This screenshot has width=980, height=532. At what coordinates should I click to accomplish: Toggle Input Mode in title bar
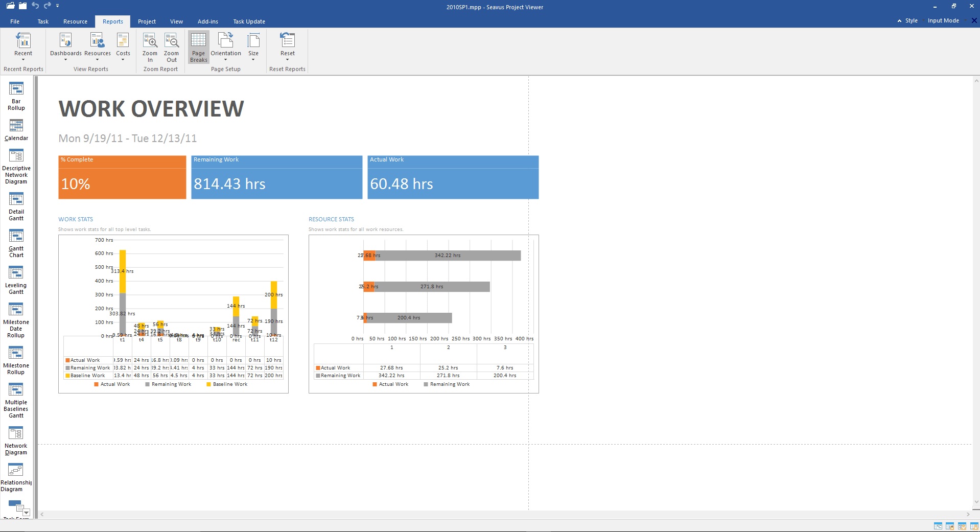(x=943, y=20)
